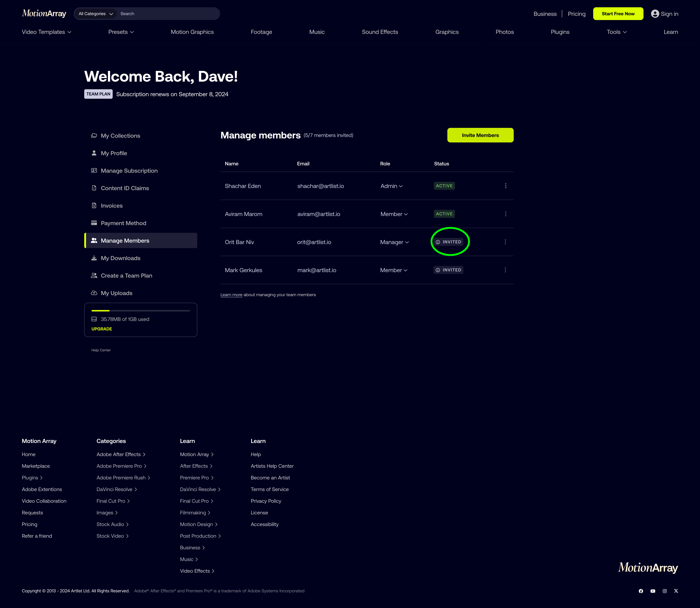Image resolution: width=700 pixels, height=608 pixels.
Task: Open three-dot menu for Mark Gerkules
Action: pyautogui.click(x=505, y=270)
